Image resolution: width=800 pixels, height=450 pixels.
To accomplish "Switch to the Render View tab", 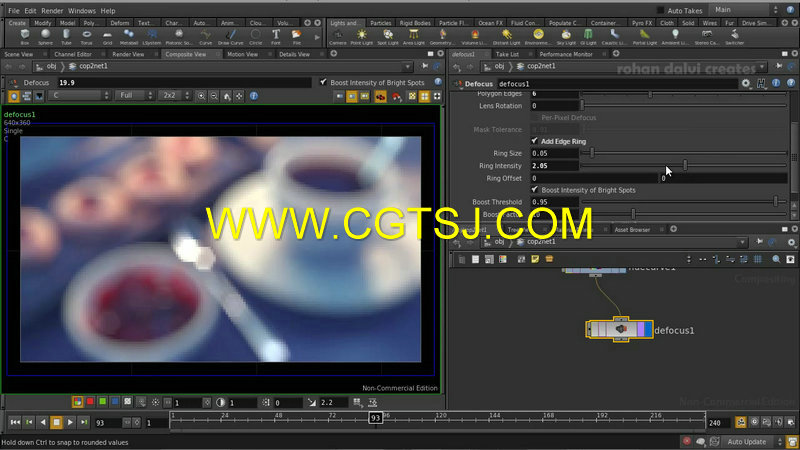I will click(128, 54).
